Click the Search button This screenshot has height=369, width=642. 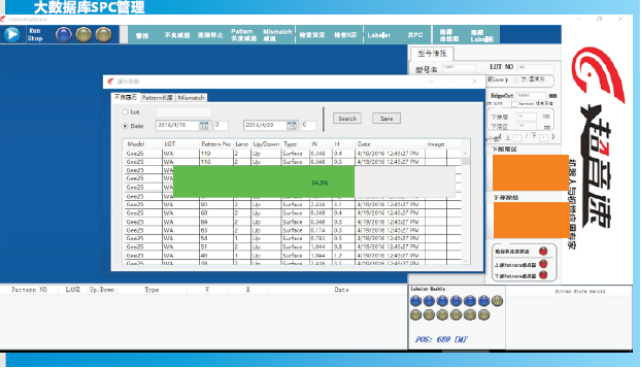pos(347,118)
